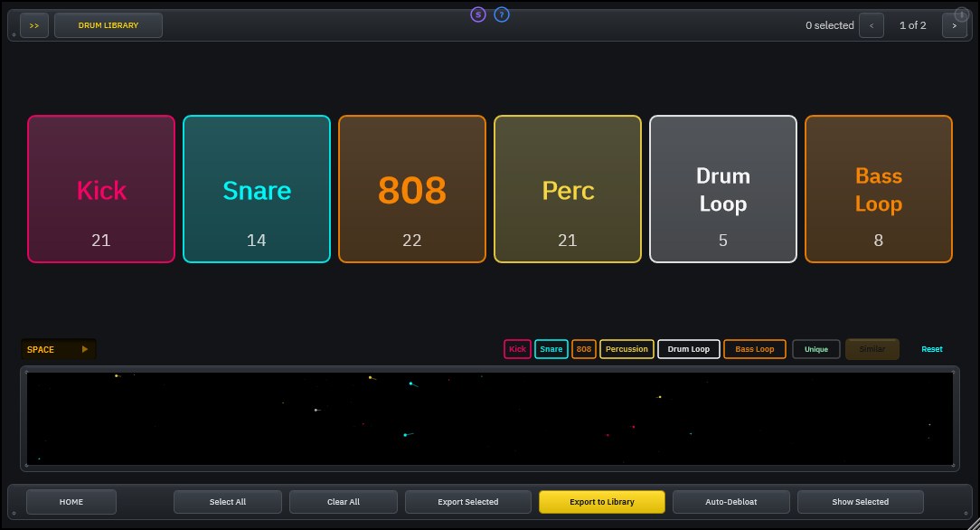Toggle the Similar filter
This screenshot has height=530, width=980.
[872, 349]
